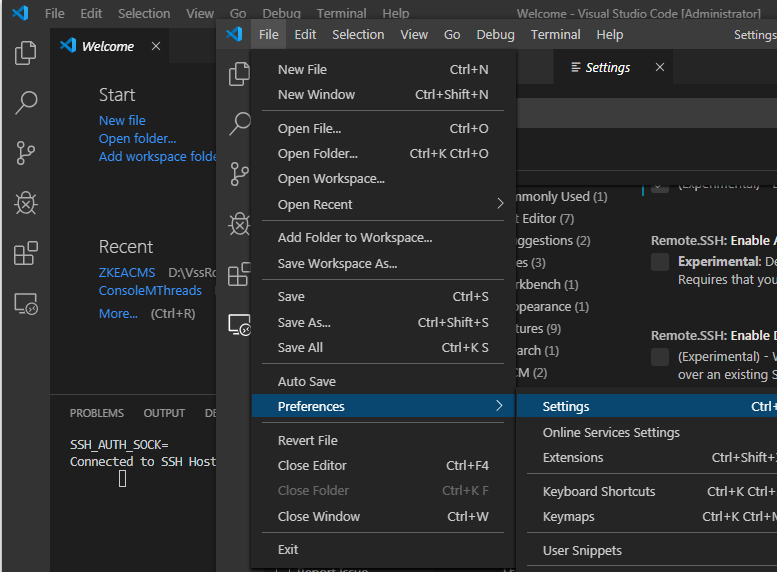Select Commonly Used (1) settings category
Image resolution: width=777 pixels, height=572 pixels.
(561, 197)
